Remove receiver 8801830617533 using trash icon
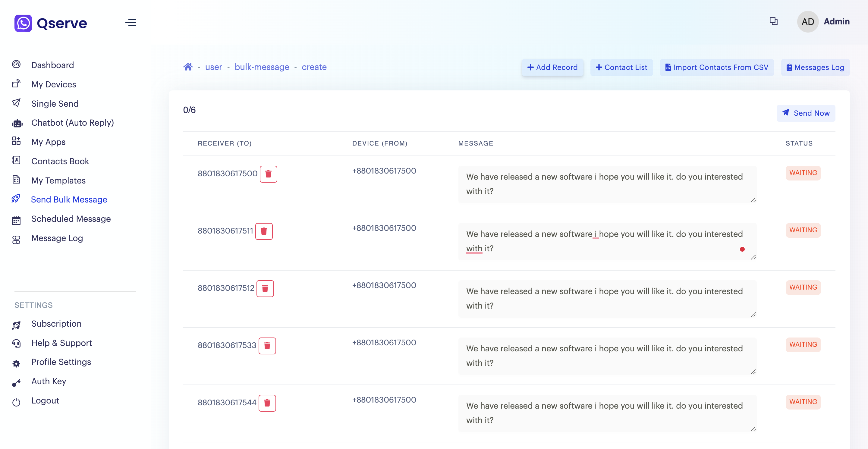The height and width of the screenshot is (449, 868). click(x=267, y=346)
